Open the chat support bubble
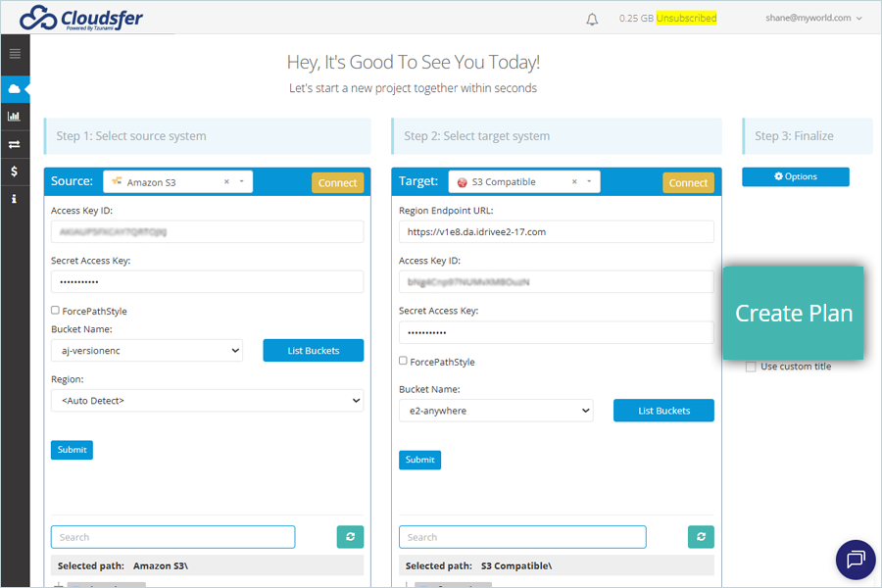 click(856, 560)
